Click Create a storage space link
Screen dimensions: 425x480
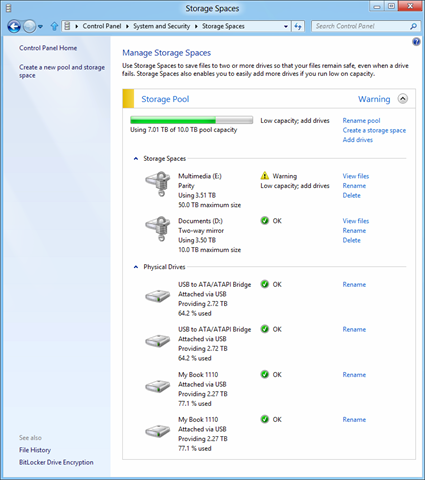[374, 130]
